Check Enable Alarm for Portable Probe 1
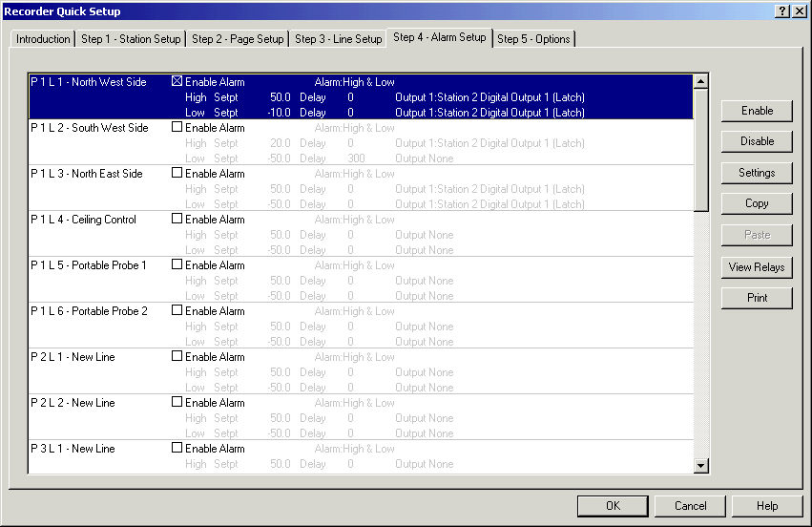This screenshot has width=812, height=527. point(177,264)
